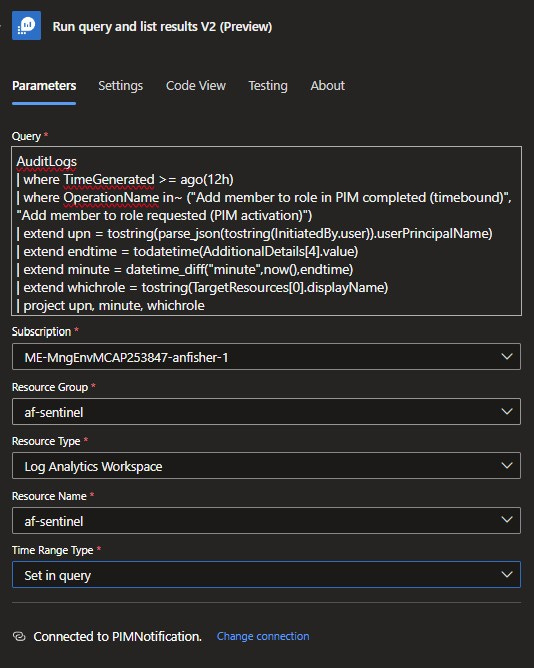Open the About tab
Viewport: 534px width, 668px height.
327,86
